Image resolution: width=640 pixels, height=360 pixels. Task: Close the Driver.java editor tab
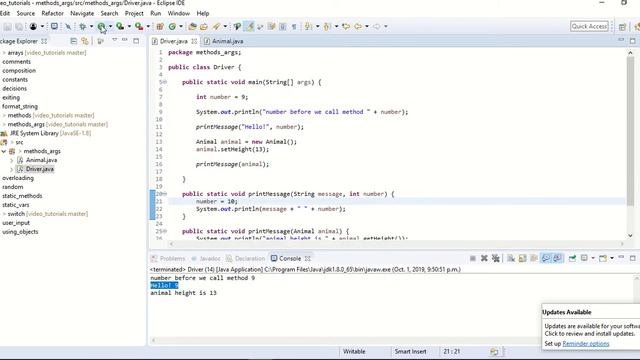click(194, 41)
